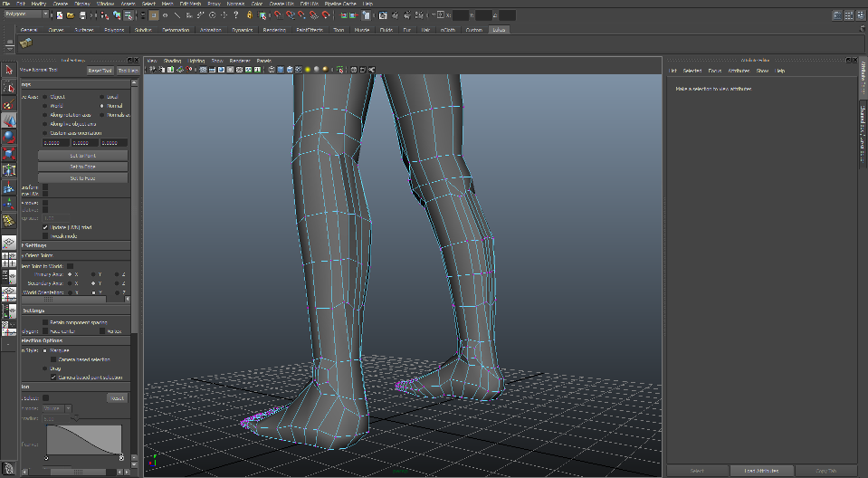Open the Edit Mesh menu
868x478 pixels.
[190, 4]
